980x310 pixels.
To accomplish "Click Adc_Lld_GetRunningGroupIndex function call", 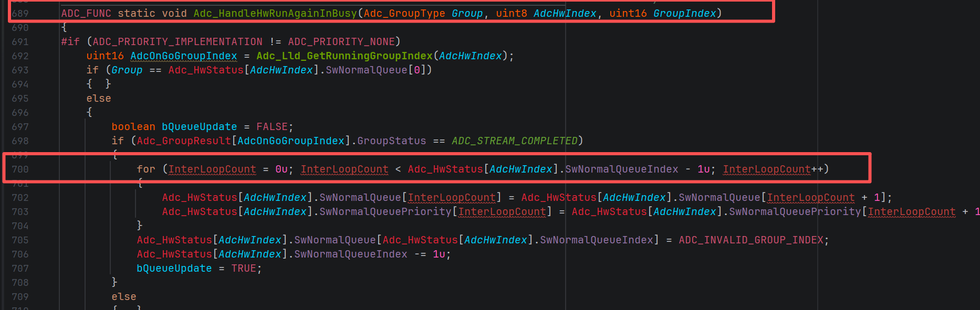I will (345, 56).
